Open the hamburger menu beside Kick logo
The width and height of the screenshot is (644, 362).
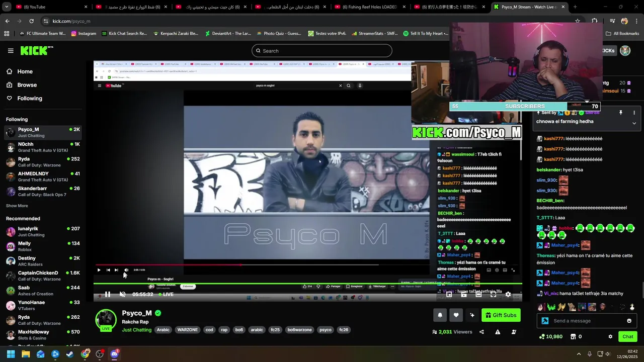11,51
